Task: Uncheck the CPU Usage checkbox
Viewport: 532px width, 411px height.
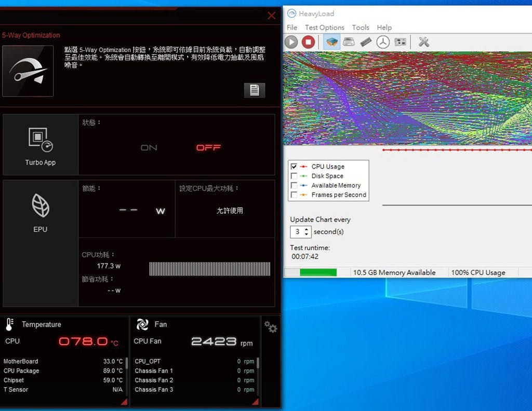Action: (294, 167)
